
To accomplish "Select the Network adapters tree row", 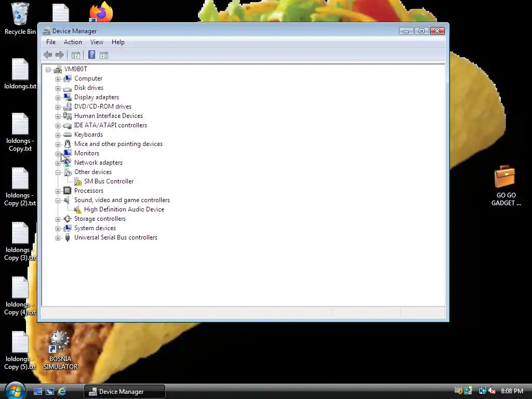I will tap(98, 163).
